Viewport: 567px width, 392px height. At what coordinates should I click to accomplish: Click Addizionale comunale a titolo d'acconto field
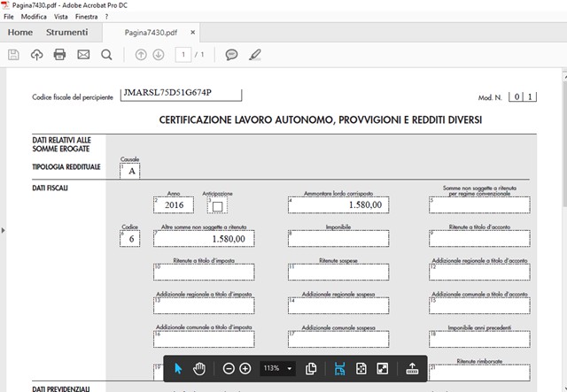point(479,305)
